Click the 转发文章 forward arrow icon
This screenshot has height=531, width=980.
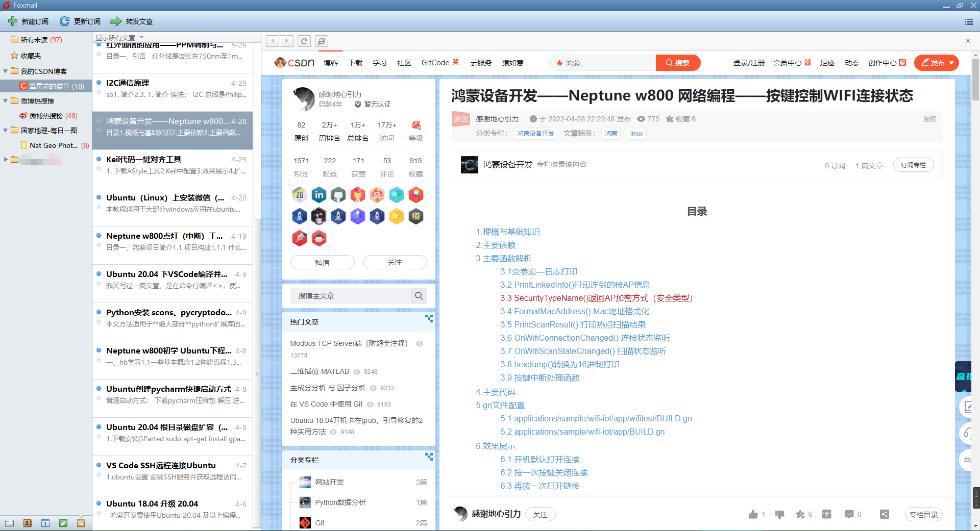[x=116, y=21]
